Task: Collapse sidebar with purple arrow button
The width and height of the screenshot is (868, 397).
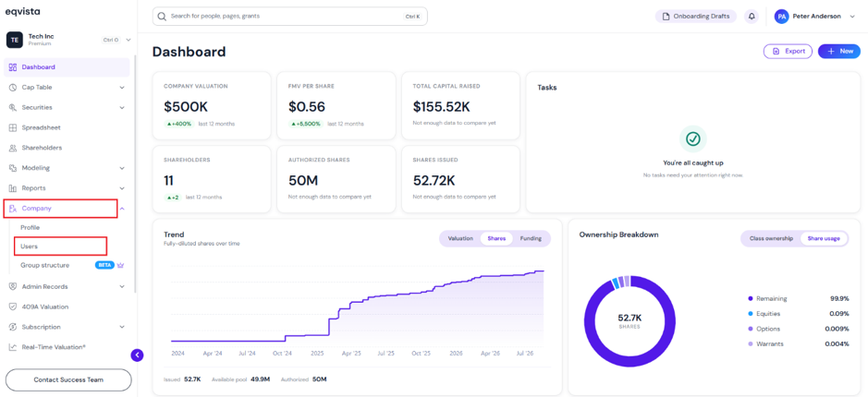Action: click(x=138, y=355)
